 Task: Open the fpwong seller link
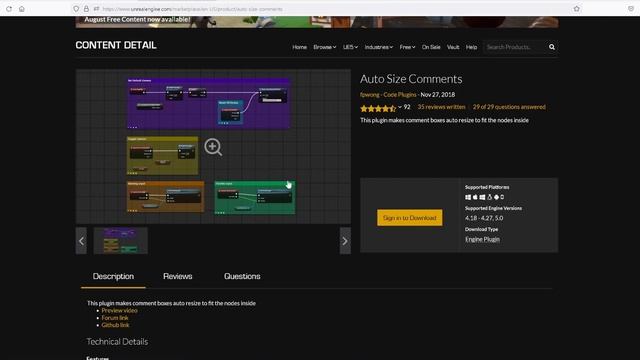369,94
